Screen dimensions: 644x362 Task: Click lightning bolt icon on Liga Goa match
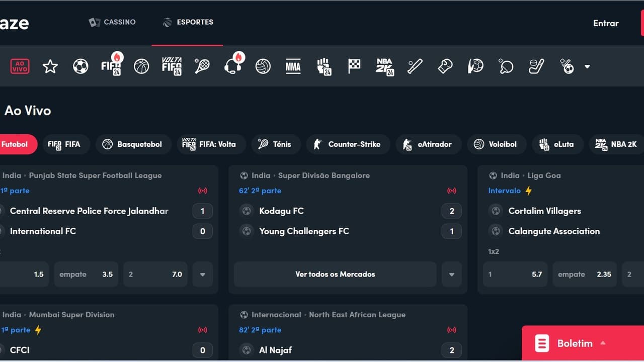pyautogui.click(x=528, y=191)
